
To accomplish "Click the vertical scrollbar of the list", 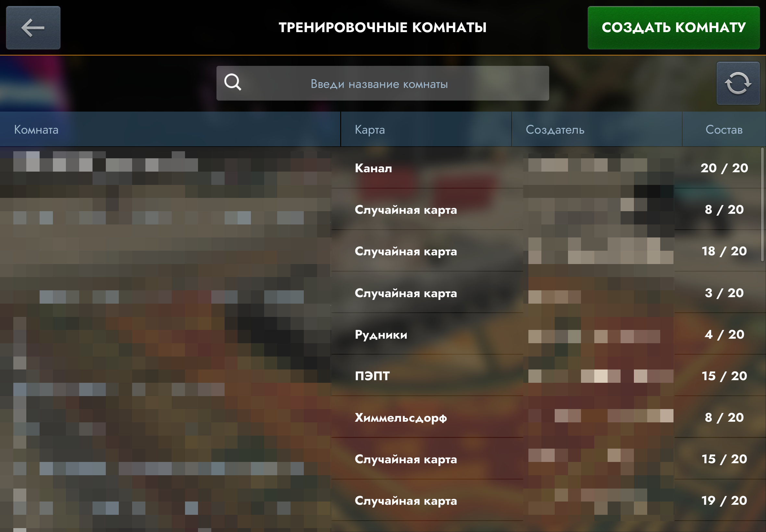I will pyautogui.click(x=763, y=204).
